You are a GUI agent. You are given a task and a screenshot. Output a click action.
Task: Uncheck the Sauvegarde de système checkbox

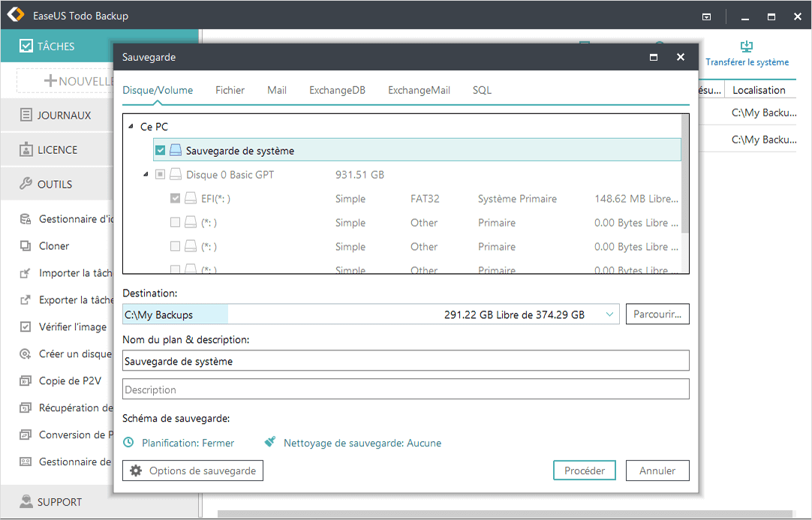coord(160,149)
